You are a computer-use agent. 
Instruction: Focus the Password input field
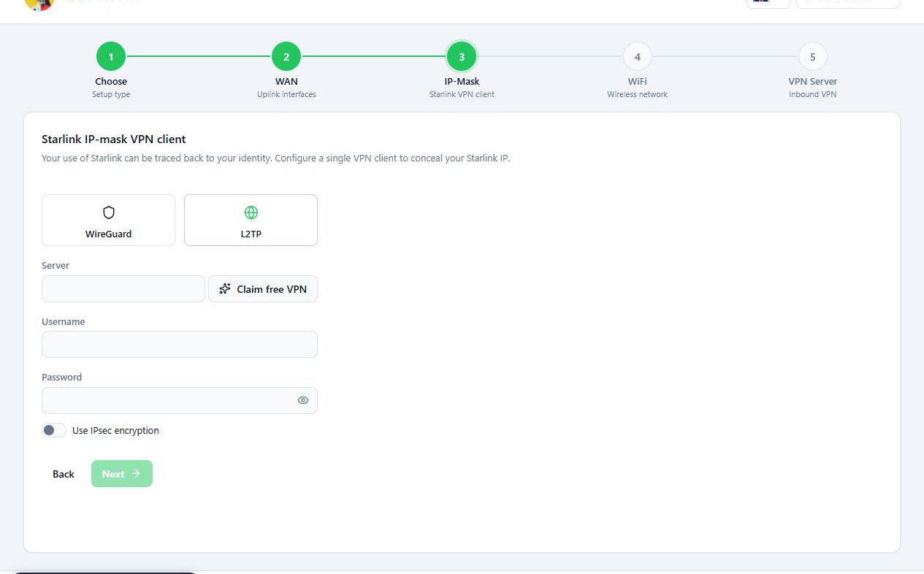pyautogui.click(x=180, y=400)
